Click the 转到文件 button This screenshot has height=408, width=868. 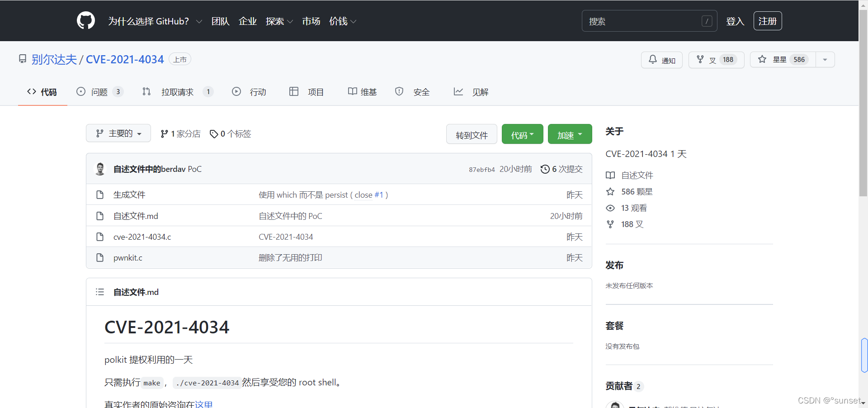point(472,134)
